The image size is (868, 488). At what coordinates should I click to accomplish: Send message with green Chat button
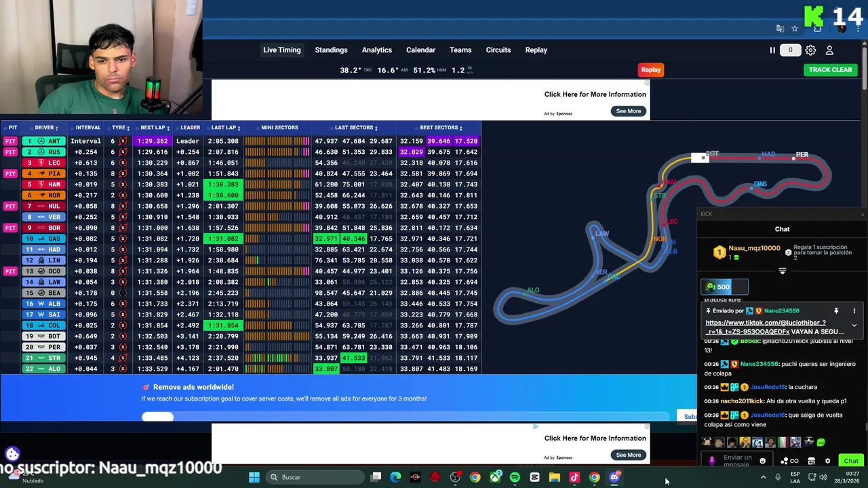(x=851, y=461)
